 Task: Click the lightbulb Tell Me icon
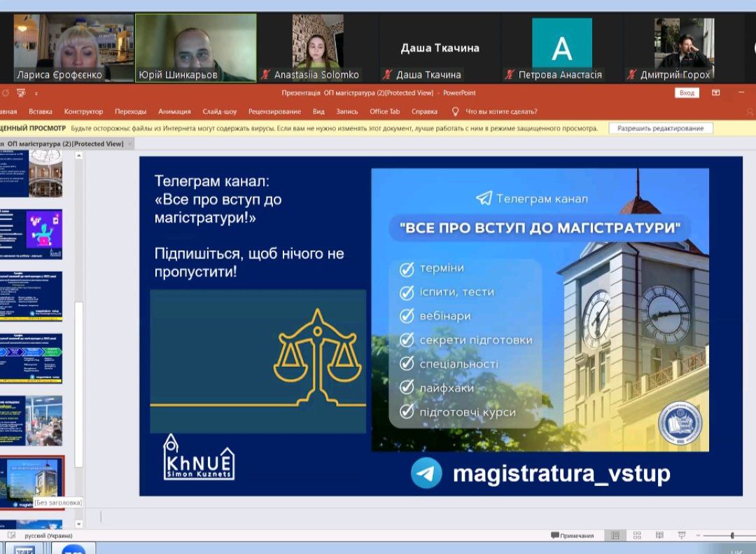point(455,111)
